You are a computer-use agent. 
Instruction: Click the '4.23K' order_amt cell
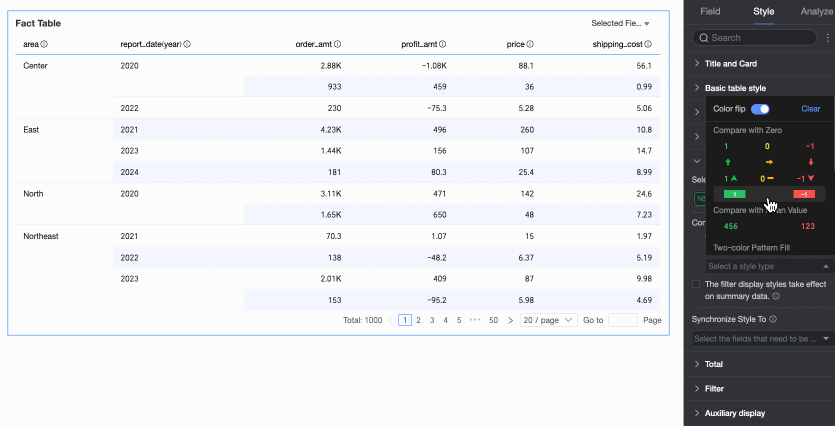(331, 130)
